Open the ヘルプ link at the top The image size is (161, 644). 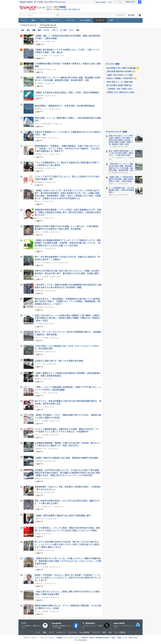coord(110,2)
